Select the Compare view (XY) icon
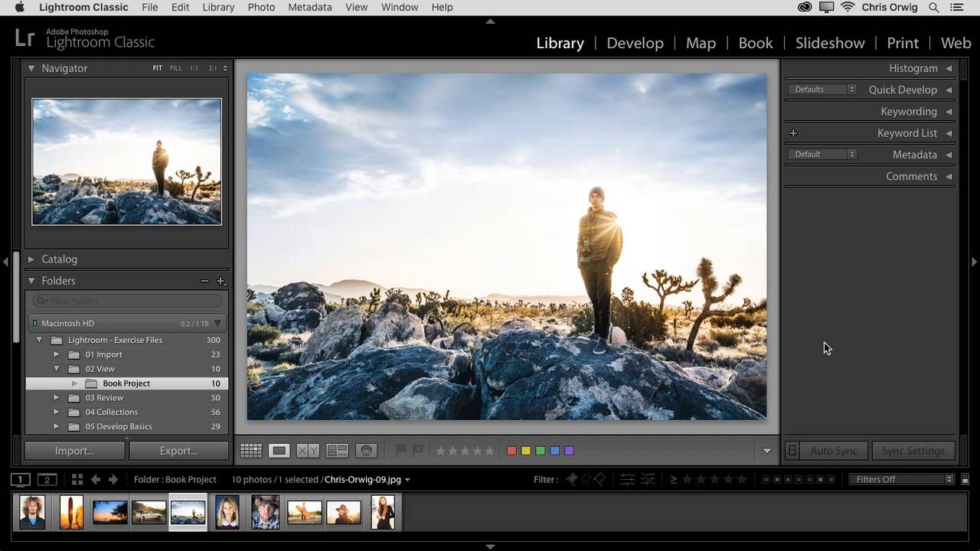The width and height of the screenshot is (980, 551). coord(308,451)
